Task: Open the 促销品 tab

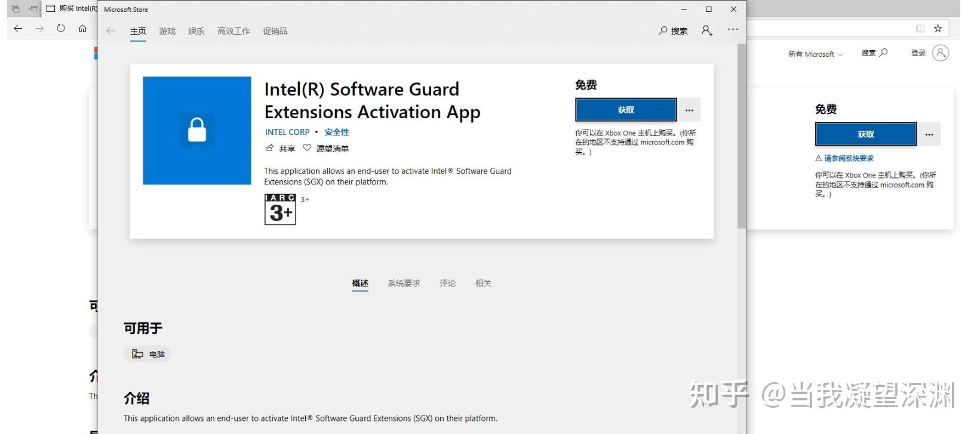Action: click(x=275, y=31)
